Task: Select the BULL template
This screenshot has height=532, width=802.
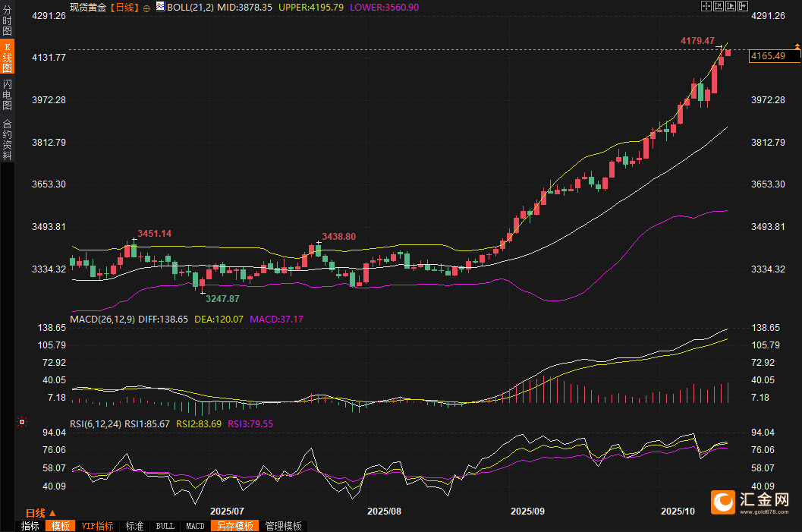Action: [x=165, y=526]
